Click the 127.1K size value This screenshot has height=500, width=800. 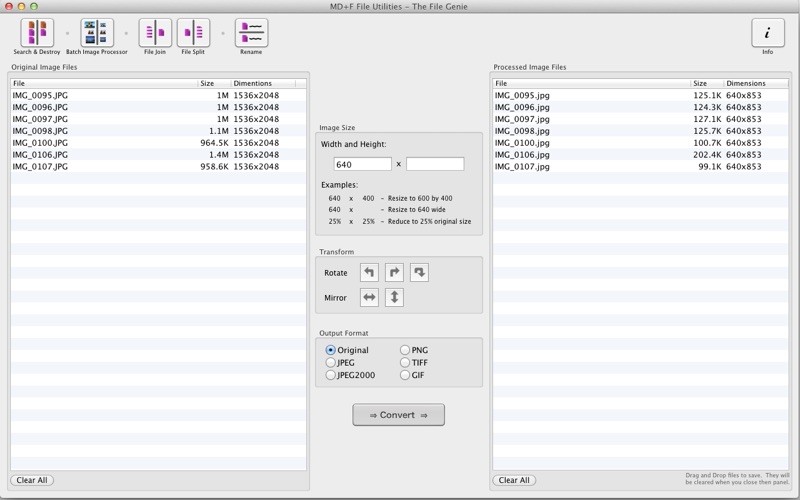coord(707,119)
